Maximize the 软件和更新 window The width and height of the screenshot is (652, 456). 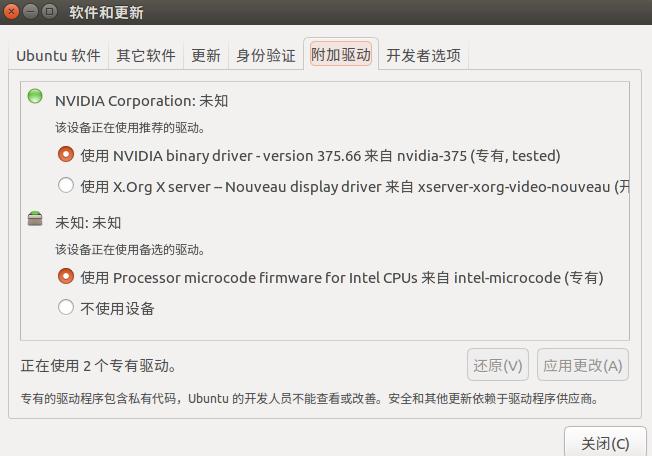pyautogui.click(x=49, y=11)
